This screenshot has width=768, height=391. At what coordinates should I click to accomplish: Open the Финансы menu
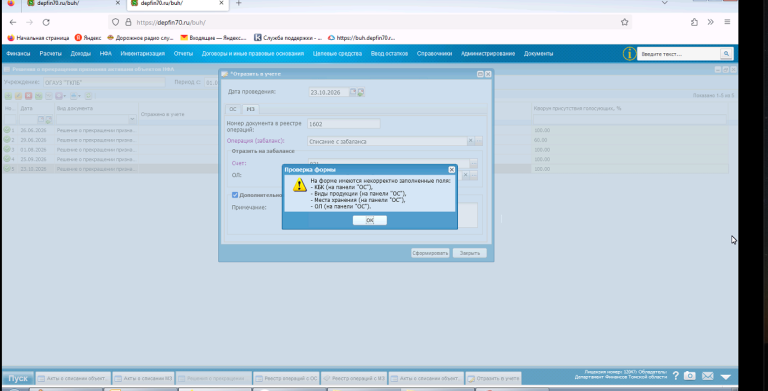(18, 53)
